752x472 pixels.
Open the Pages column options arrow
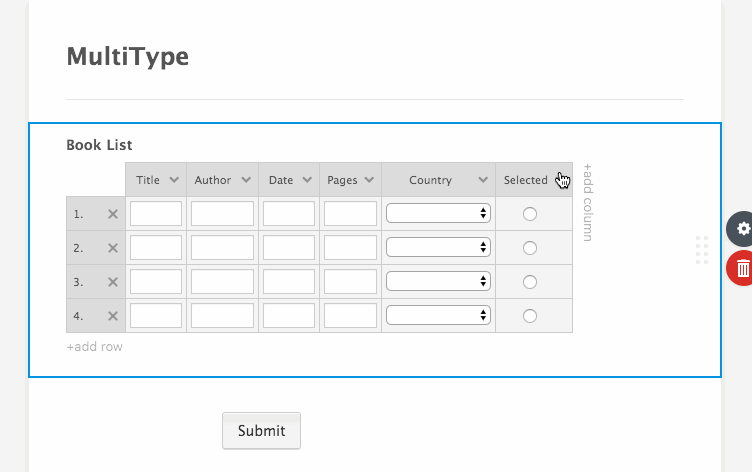pos(369,180)
